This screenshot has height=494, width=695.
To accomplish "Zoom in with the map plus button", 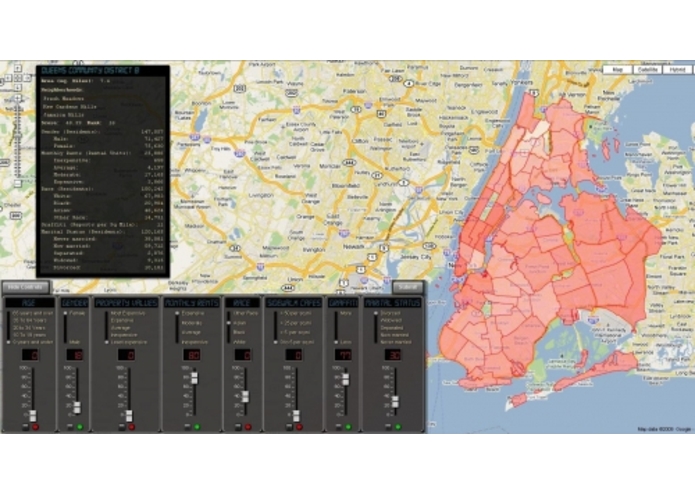I will 18,98.
